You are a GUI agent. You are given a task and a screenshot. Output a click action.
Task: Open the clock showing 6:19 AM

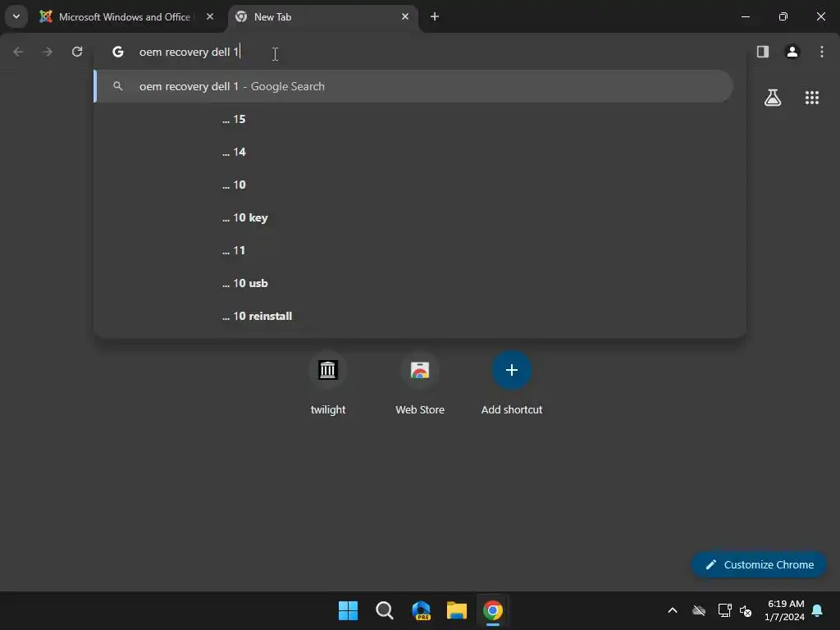click(785, 610)
